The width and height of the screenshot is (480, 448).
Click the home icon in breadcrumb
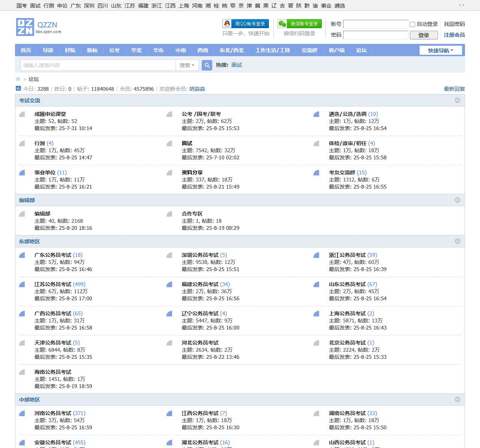pyautogui.click(x=18, y=79)
